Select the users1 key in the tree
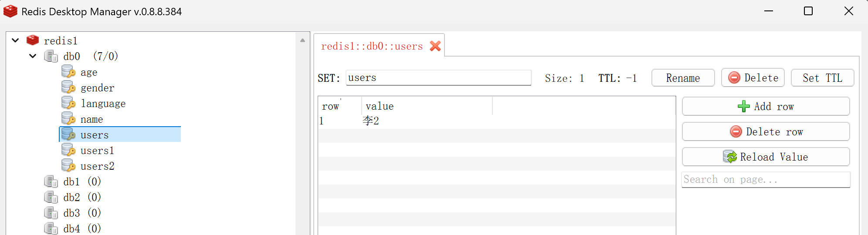The height and width of the screenshot is (235, 868). [x=97, y=151]
